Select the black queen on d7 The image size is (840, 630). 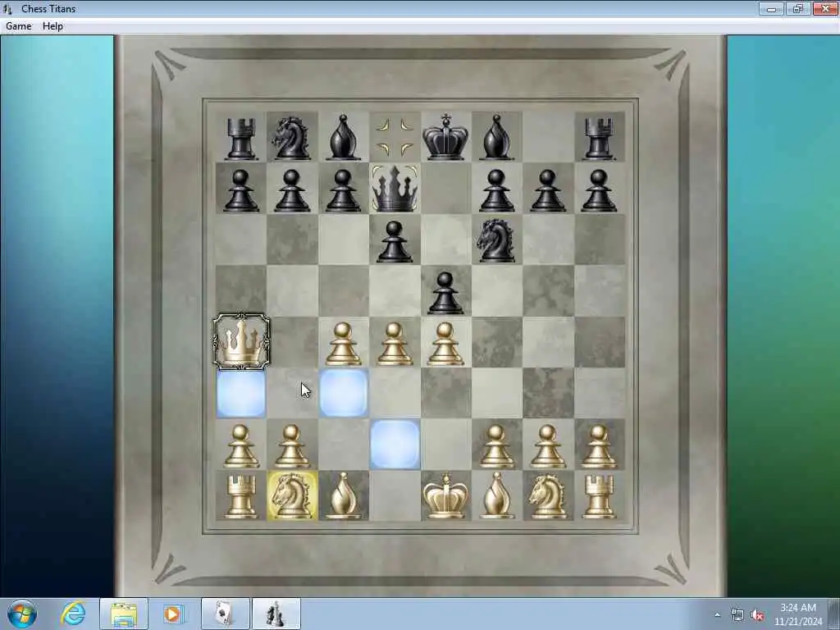(x=395, y=188)
